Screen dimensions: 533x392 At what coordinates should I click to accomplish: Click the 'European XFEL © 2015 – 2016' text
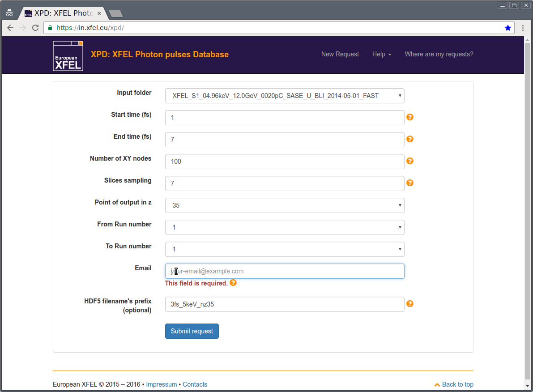click(x=97, y=384)
